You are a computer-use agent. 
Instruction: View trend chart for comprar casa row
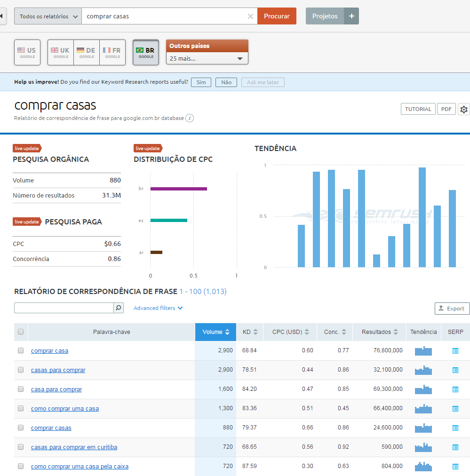[423, 350]
